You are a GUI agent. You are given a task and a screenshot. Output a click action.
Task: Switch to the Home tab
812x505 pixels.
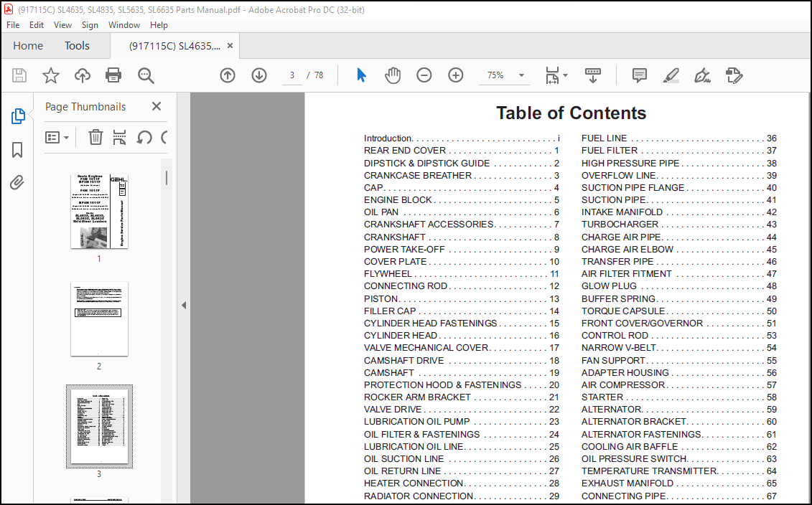[x=28, y=45]
